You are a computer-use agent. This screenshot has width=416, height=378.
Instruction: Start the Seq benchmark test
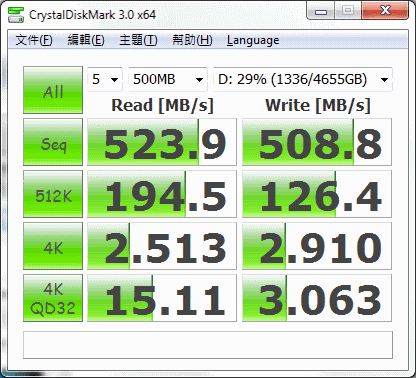53,142
